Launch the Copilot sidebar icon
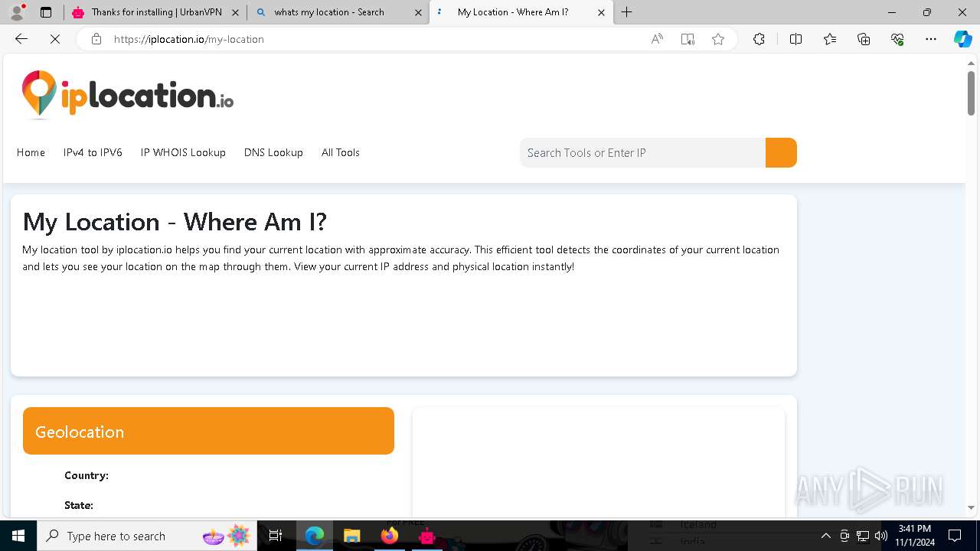The height and width of the screenshot is (551, 980). coord(962,39)
